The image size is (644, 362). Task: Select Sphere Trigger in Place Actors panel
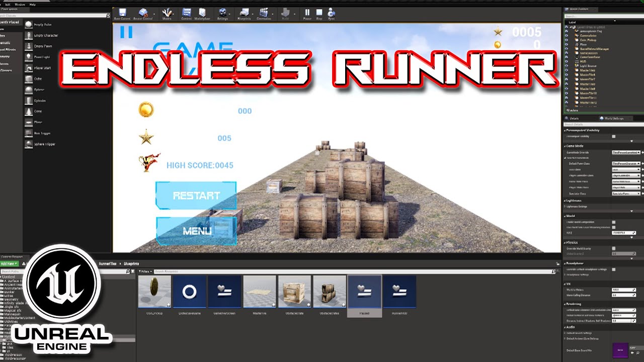coord(39,144)
